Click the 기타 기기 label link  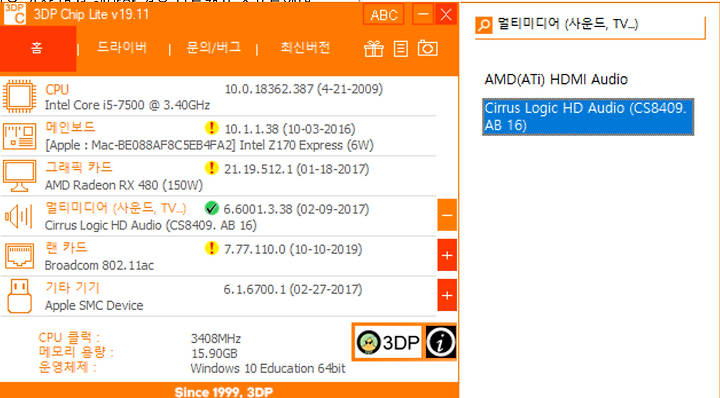[x=72, y=288]
